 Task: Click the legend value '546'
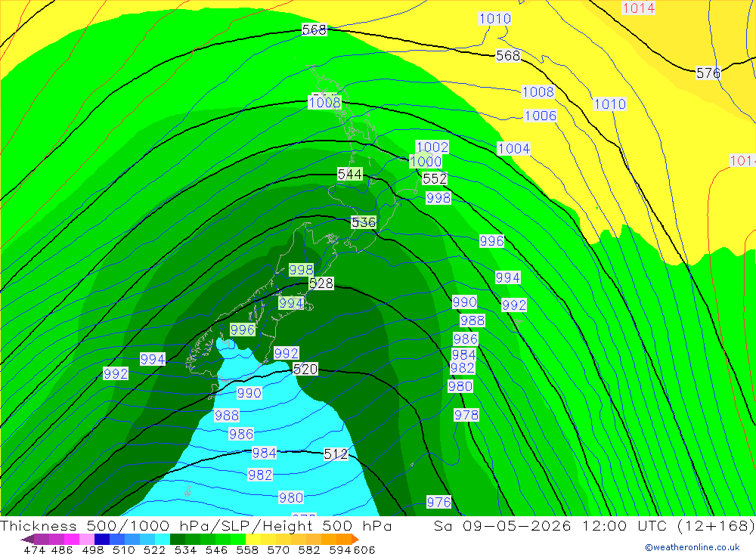tap(216, 549)
